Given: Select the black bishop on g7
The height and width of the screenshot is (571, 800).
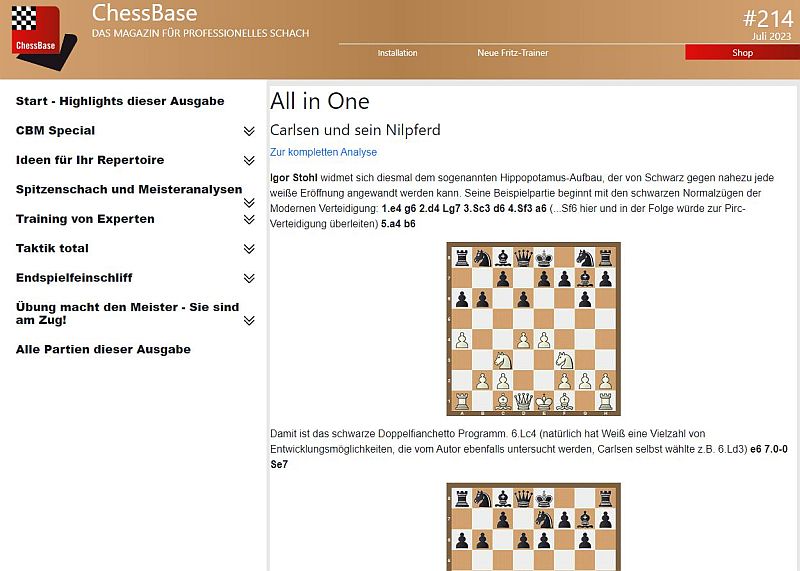Looking at the screenshot, I should pos(584,277).
